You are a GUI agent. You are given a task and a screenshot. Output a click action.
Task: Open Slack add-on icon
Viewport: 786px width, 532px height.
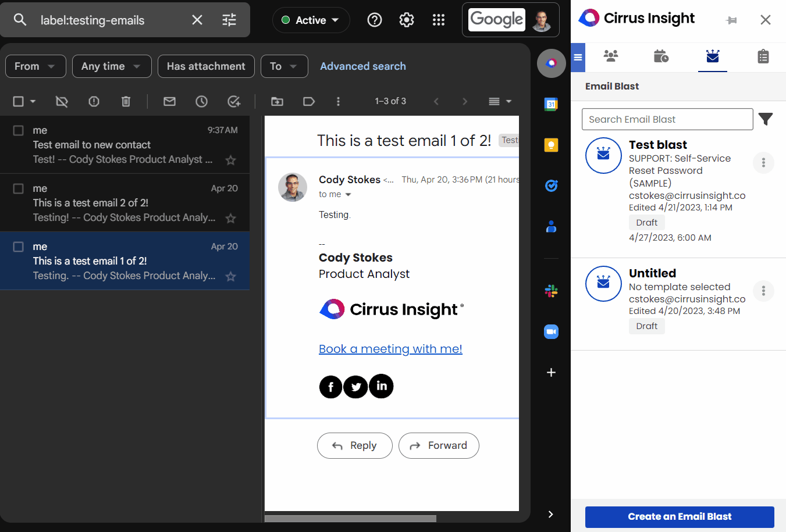pos(552,291)
